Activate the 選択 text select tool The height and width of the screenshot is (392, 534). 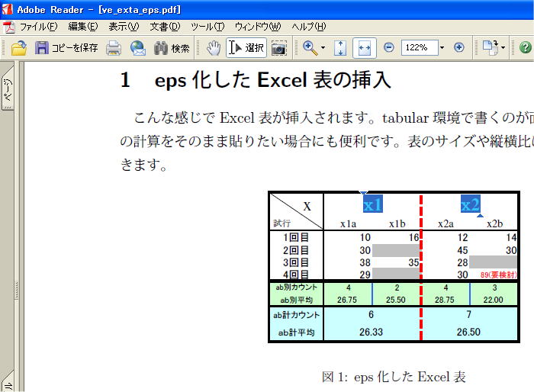click(x=246, y=48)
